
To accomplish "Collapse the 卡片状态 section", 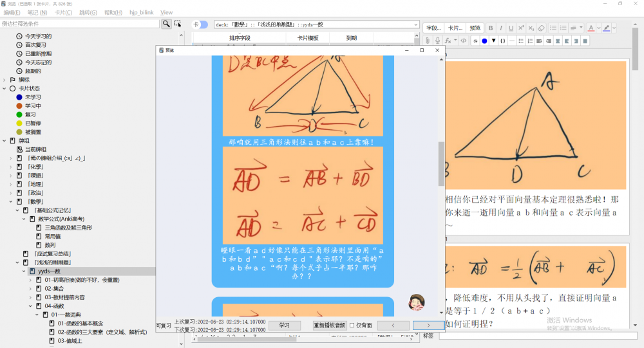I will click(4, 88).
